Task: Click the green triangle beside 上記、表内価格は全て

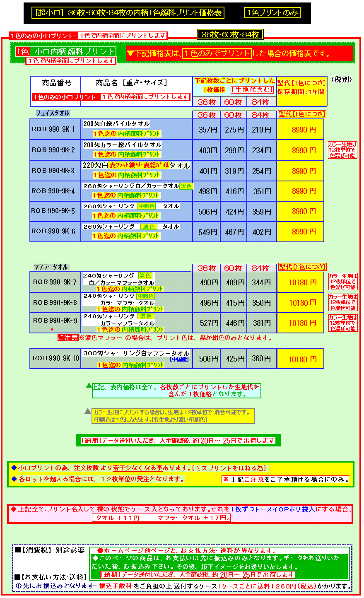Action: pyautogui.click(x=89, y=386)
